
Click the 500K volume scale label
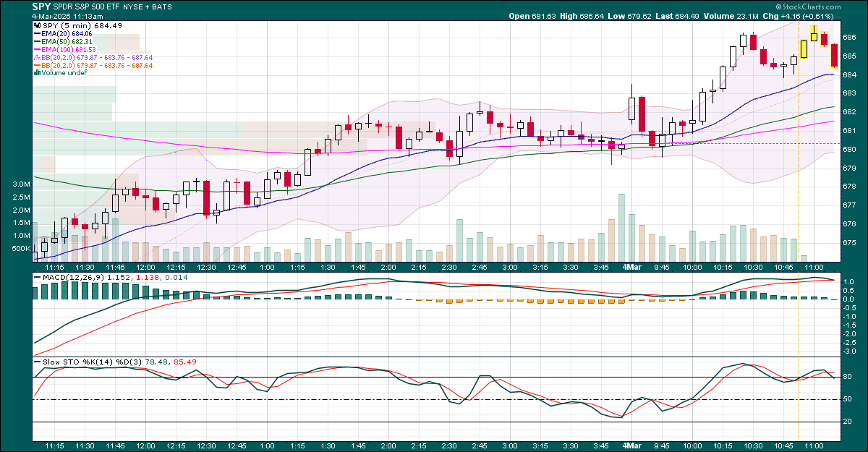pyautogui.click(x=20, y=249)
